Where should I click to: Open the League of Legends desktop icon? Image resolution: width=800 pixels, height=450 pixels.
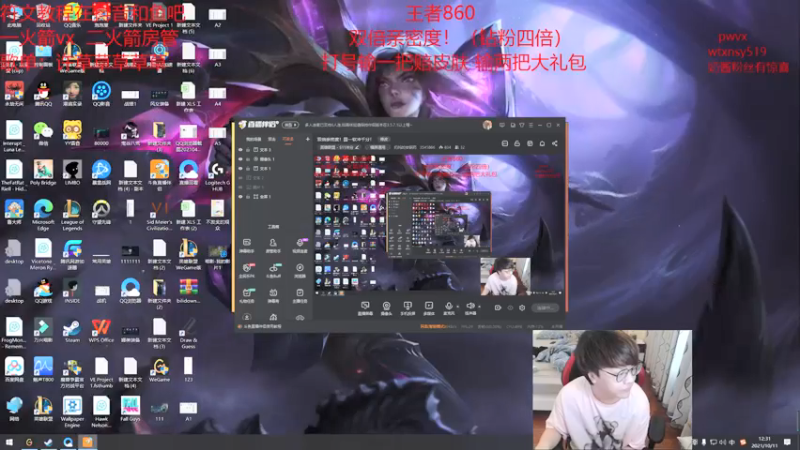(x=72, y=215)
